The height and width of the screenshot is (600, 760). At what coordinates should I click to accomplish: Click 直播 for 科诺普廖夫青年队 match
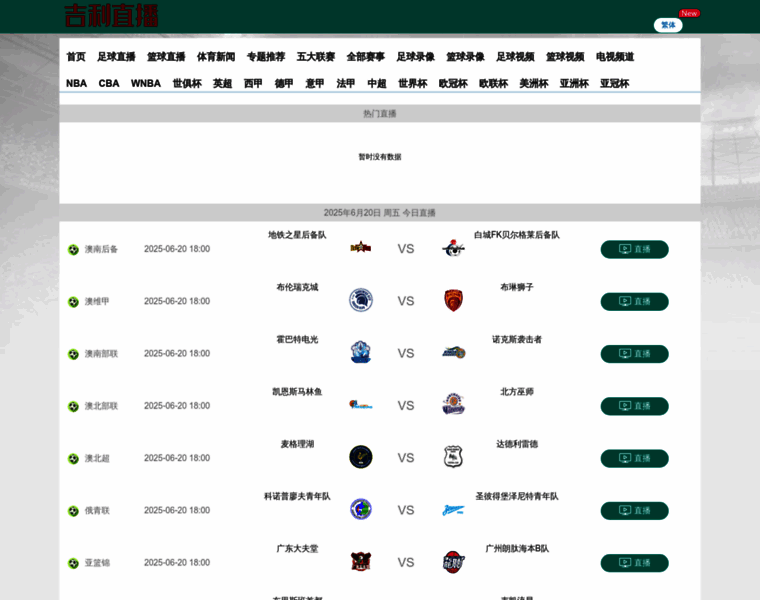(634, 511)
